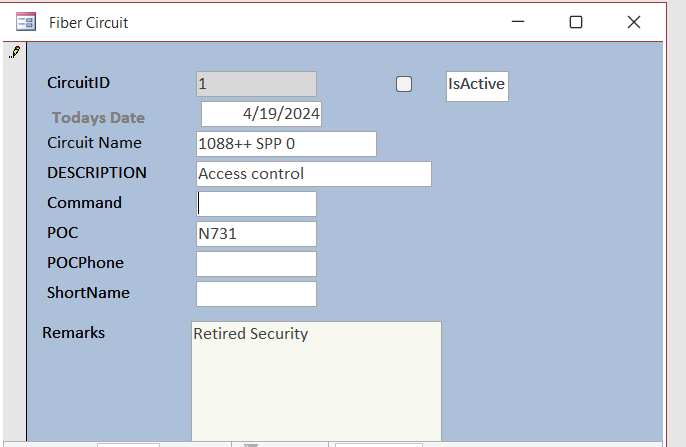
Task: Click the Remarks label
Action: tap(73, 333)
